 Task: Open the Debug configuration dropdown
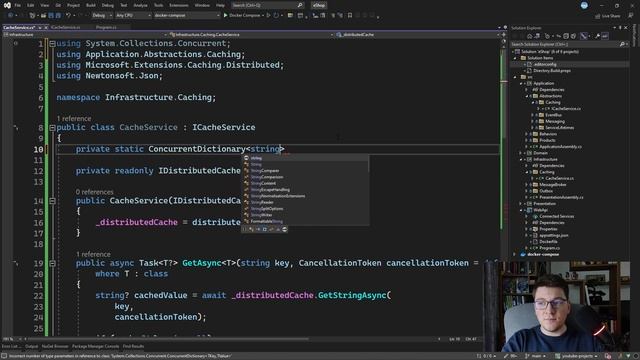click(x=102, y=16)
